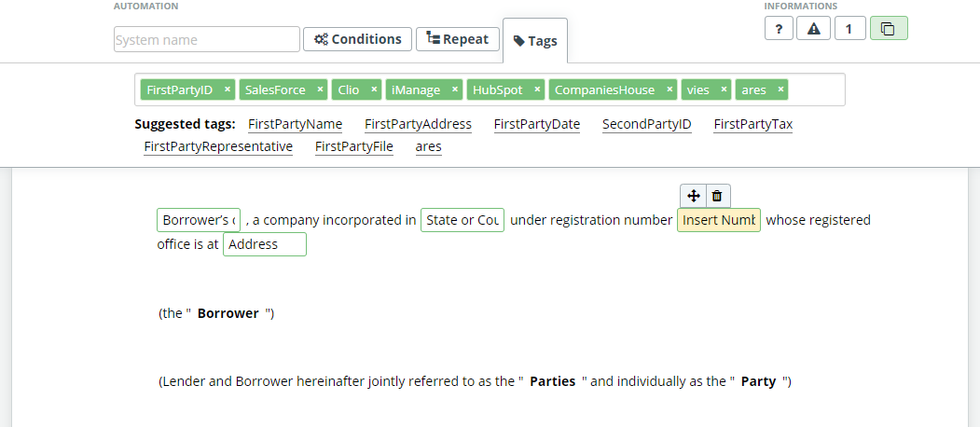Open the Conditions button
The height and width of the screenshot is (427, 980).
click(x=357, y=39)
